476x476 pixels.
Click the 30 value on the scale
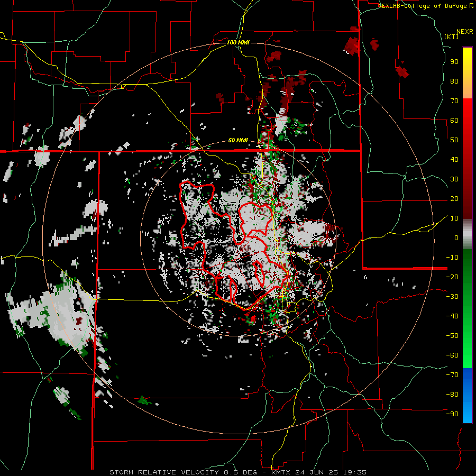coord(454,179)
